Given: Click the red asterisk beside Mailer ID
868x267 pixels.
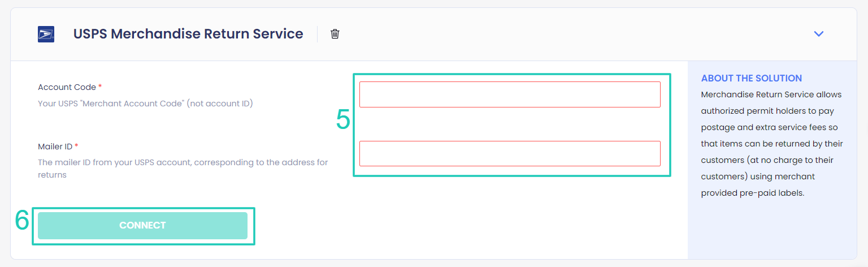Looking at the screenshot, I should coord(76,146).
